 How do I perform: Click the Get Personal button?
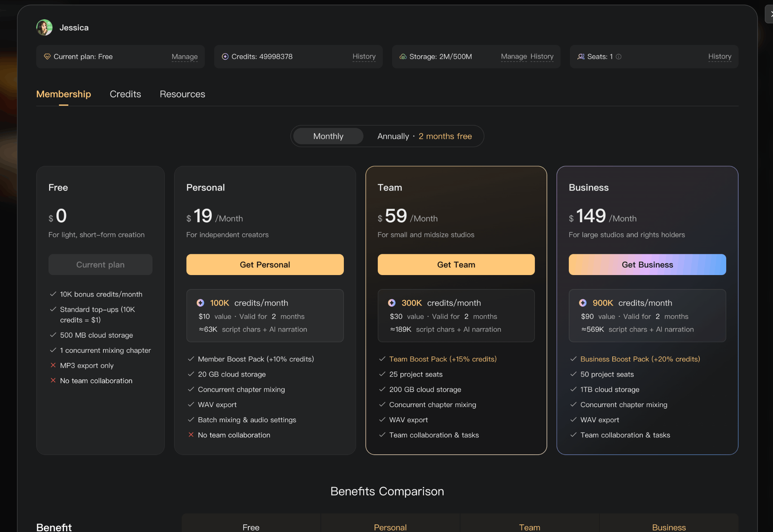click(265, 264)
